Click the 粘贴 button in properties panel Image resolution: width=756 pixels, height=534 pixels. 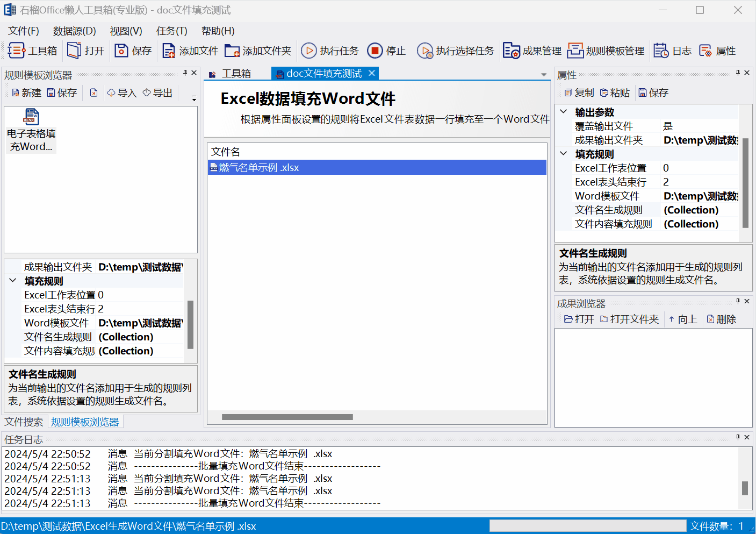(x=615, y=92)
